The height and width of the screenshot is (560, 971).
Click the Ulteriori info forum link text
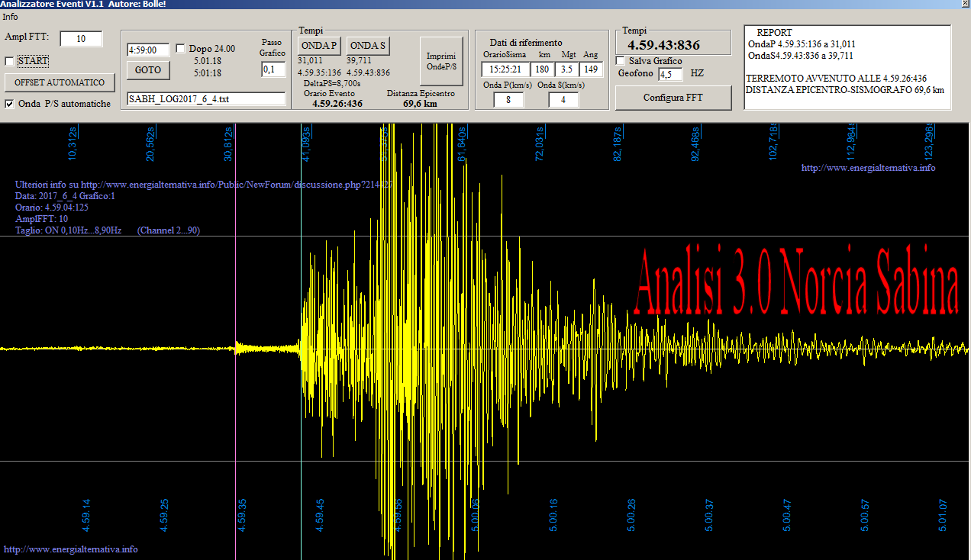point(203,185)
